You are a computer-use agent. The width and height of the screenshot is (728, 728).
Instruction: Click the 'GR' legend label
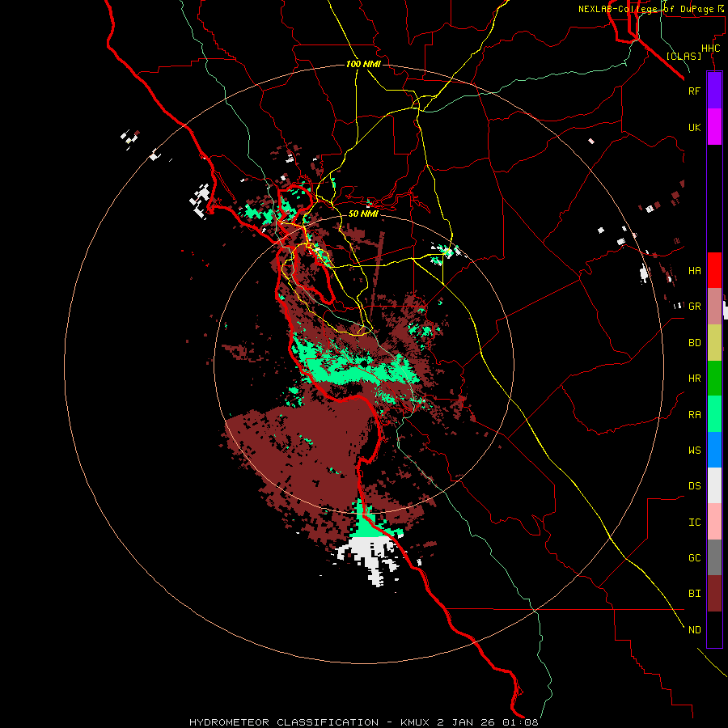pyautogui.click(x=694, y=307)
